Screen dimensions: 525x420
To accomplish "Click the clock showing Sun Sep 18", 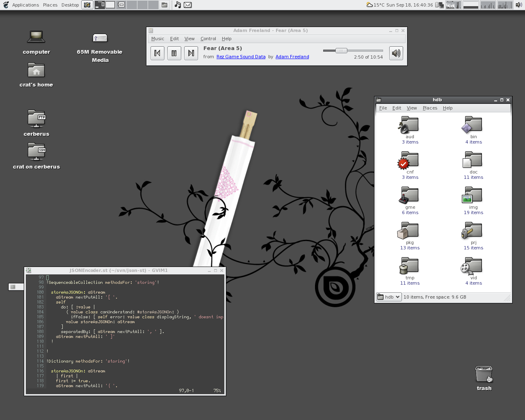I will (x=409, y=5).
